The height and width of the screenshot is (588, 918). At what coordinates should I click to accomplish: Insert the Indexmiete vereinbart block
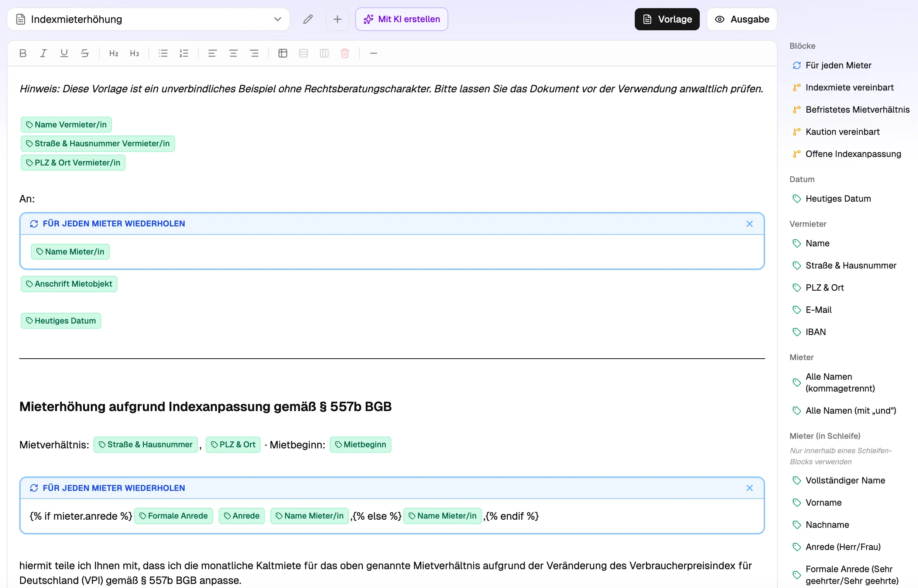(x=843, y=88)
